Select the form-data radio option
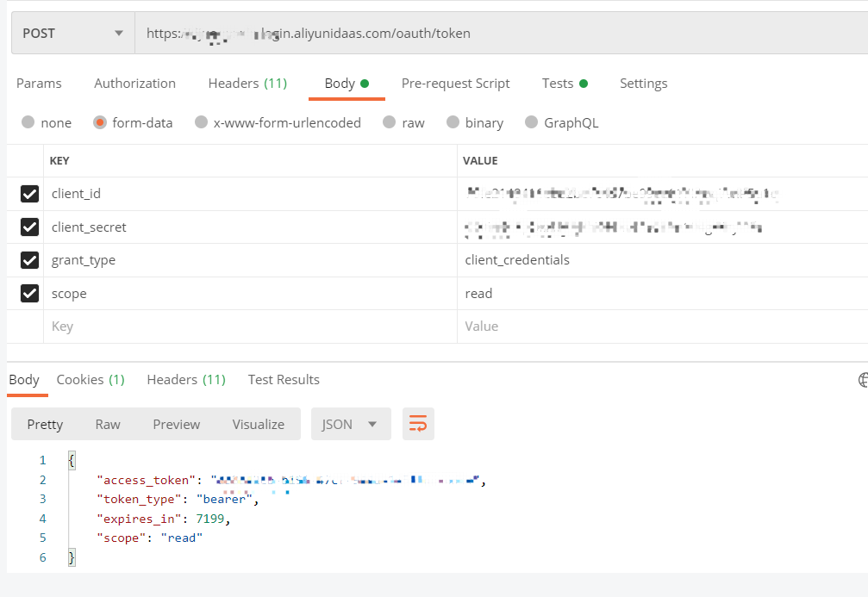Screen dimensions: 868x597 coord(100,122)
